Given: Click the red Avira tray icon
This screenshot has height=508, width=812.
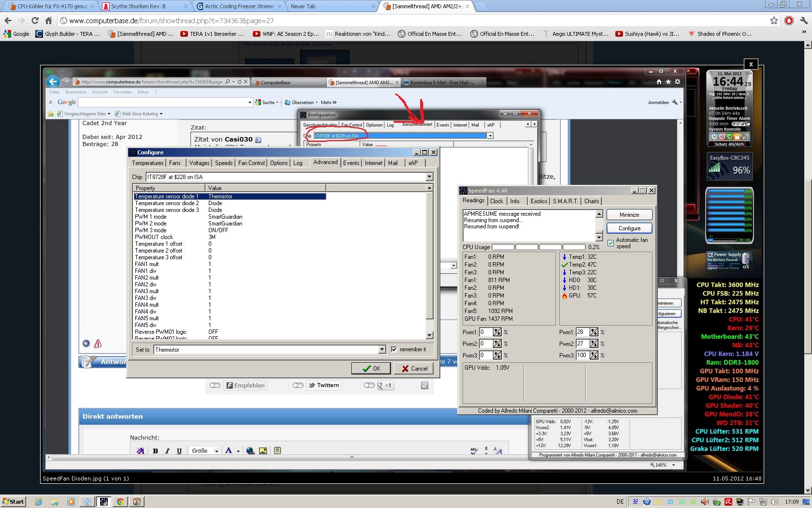Looking at the screenshot, I should point(728,502).
